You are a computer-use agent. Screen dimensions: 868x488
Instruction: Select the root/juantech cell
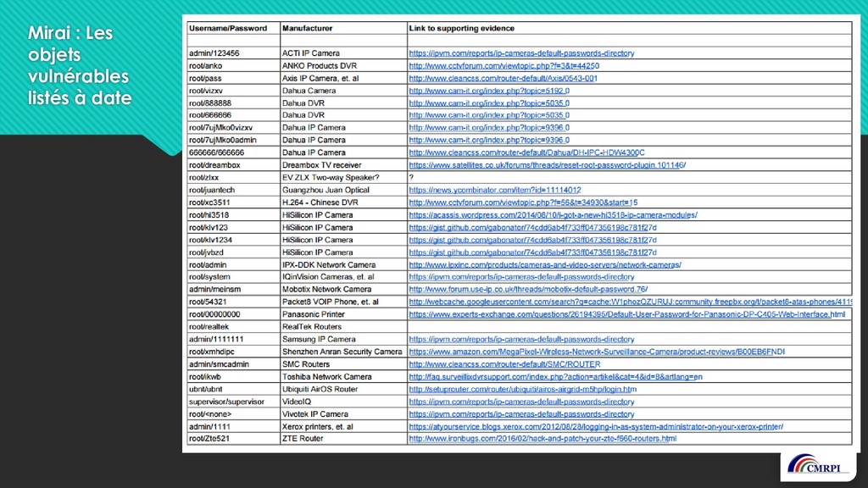click(x=234, y=190)
